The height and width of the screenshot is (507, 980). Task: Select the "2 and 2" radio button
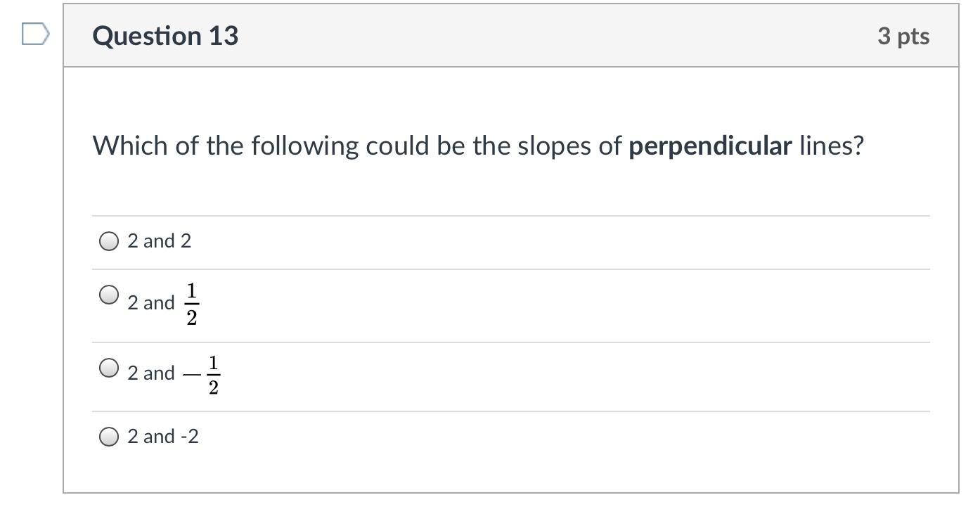click(109, 242)
